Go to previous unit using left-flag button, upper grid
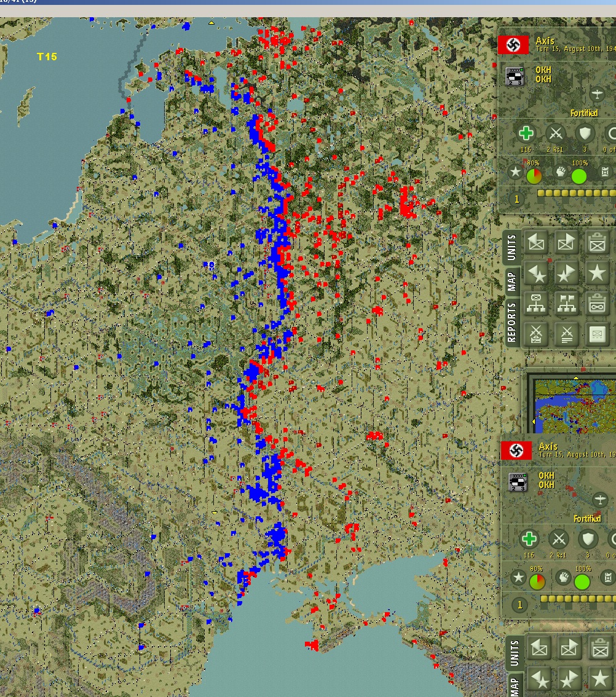 click(536, 243)
